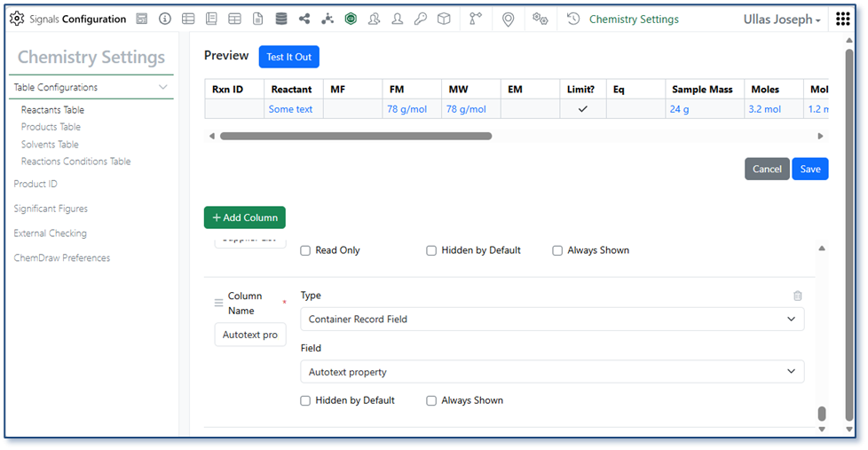The width and height of the screenshot is (868, 450).
Task: Open the user groups icon
Action: pos(375,19)
